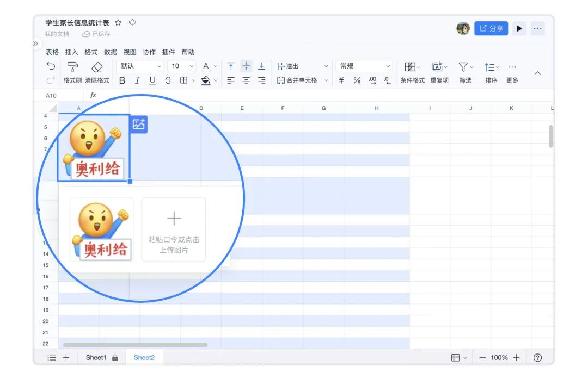Collapse the toolbar with the up chevron

[x=537, y=73]
